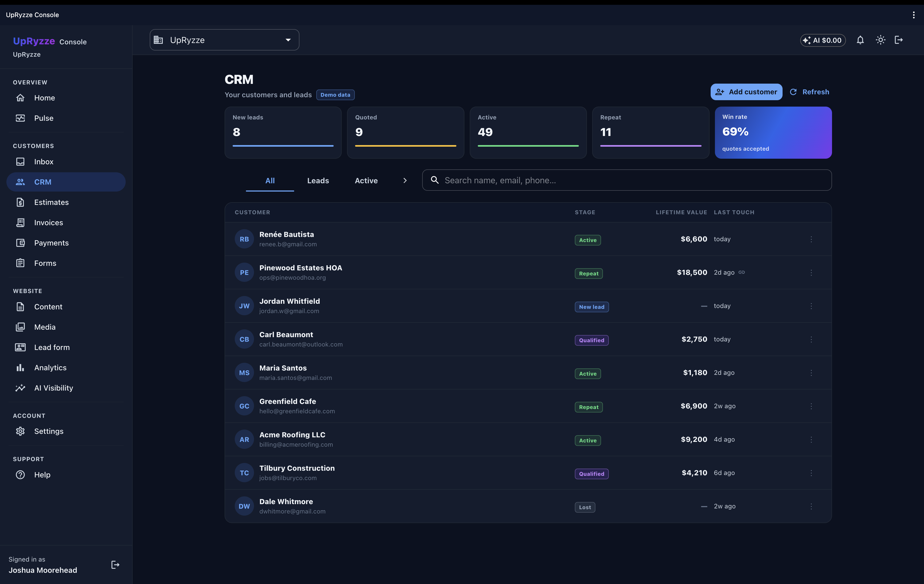
Task: Go to Inbox in sidebar
Action: click(x=66, y=161)
